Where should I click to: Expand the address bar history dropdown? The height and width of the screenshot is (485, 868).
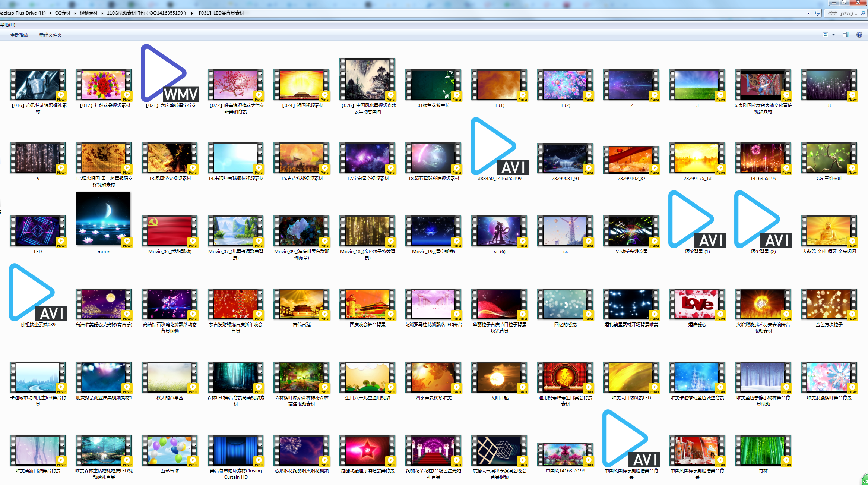[x=808, y=13]
